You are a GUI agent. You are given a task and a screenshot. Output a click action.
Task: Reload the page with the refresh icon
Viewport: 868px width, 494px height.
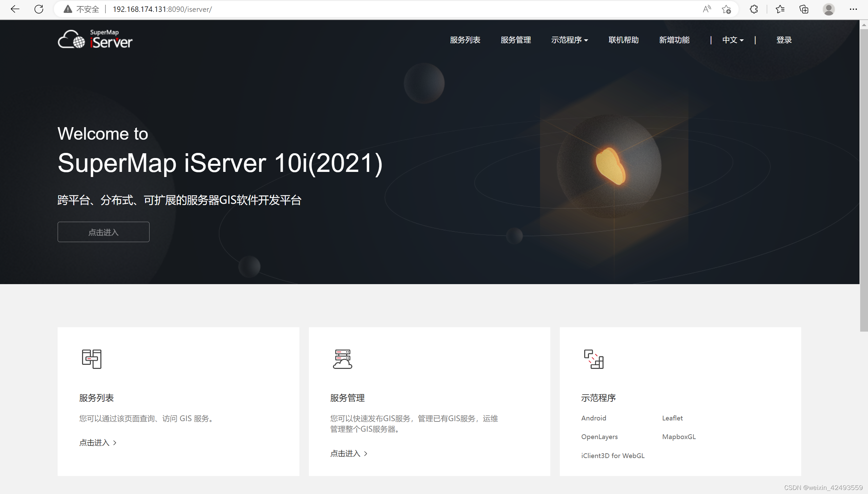click(39, 9)
